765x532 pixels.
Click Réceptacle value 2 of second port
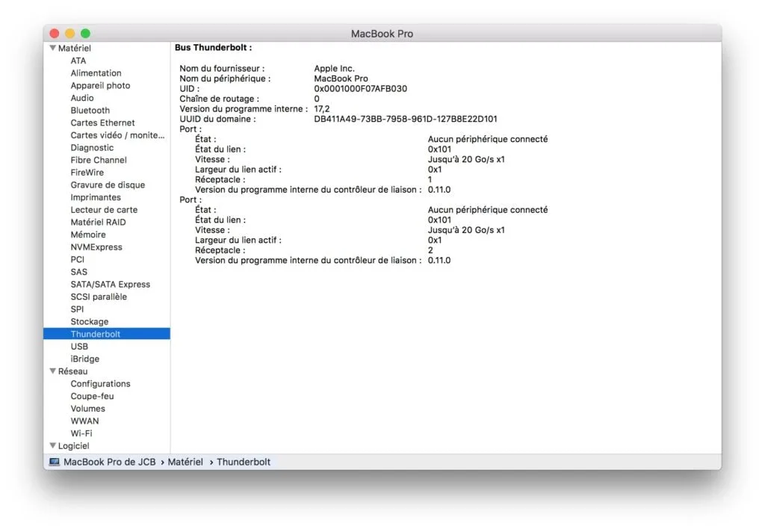click(430, 250)
